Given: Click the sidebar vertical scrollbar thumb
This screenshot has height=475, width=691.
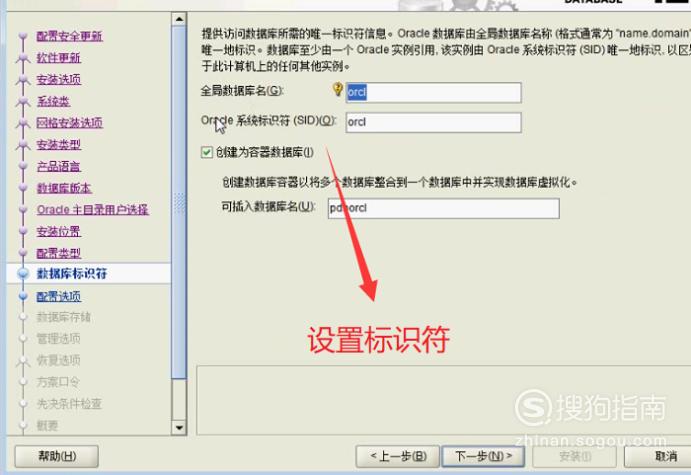Looking at the screenshot, I should [x=179, y=202].
